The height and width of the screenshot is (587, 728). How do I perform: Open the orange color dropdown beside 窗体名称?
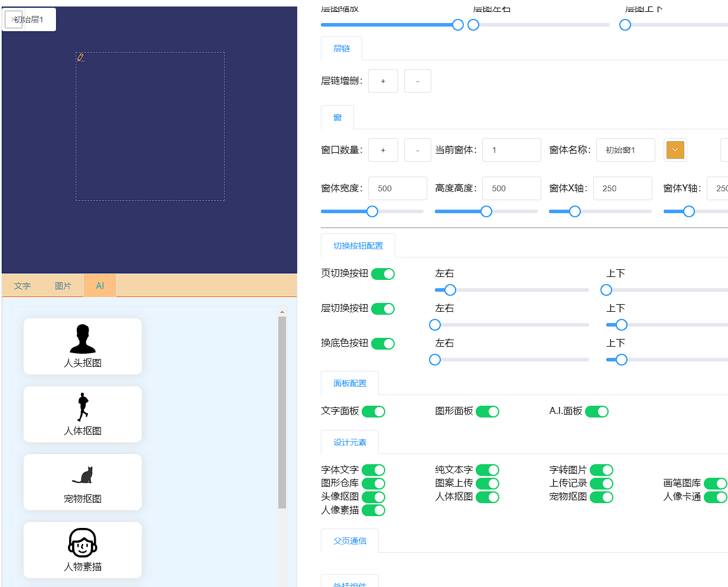675,150
